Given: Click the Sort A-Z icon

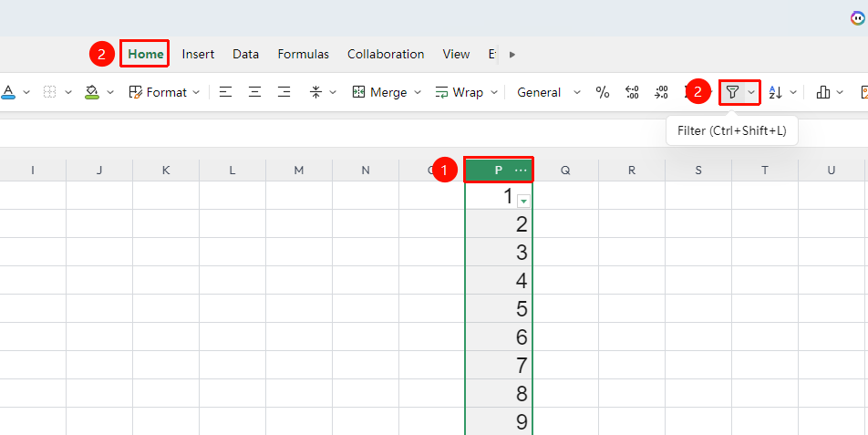Looking at the screenshot, I should tap(776, 92).
